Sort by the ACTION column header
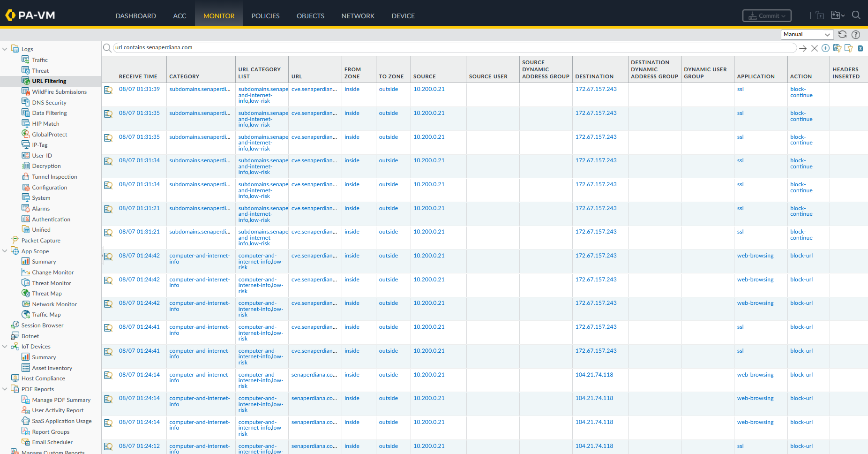This screenshot has height=454, width=868. pos(801,76)
